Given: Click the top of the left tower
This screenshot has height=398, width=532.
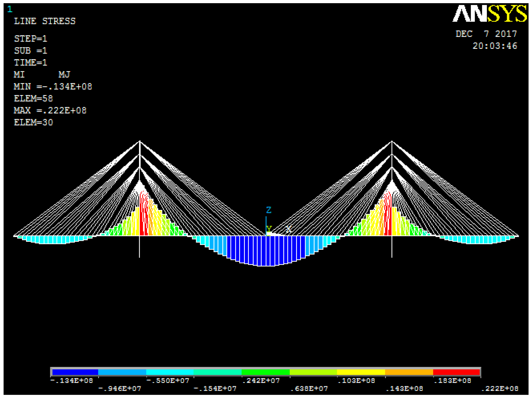Looking at the screenshot, I should tap(140, 142).
